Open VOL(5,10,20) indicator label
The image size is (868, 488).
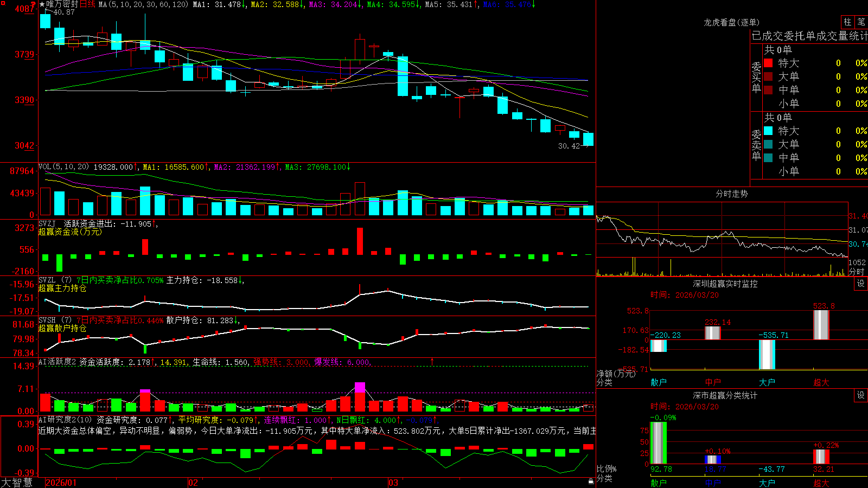point(63,167)
